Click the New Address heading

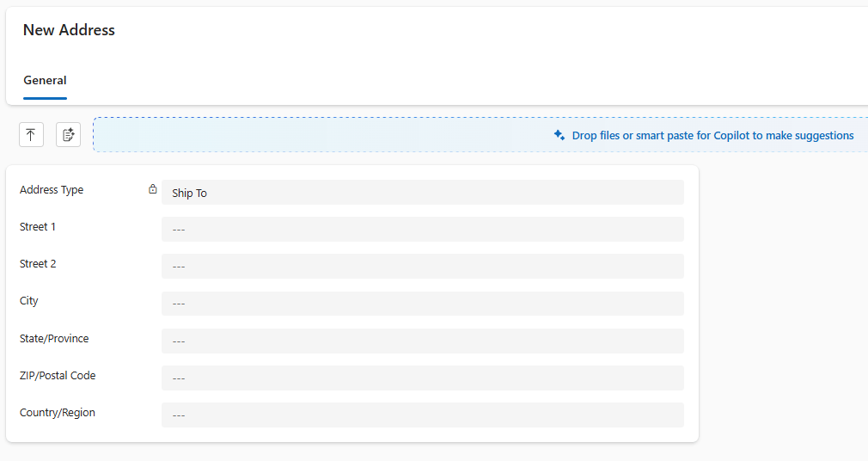tap(69, 30)
